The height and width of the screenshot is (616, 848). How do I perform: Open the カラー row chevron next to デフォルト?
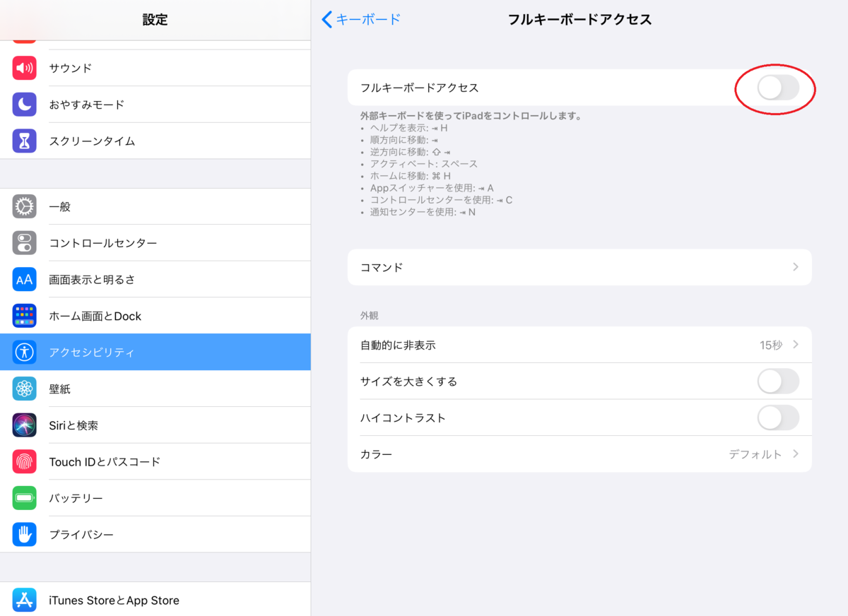tap(796, 454)
